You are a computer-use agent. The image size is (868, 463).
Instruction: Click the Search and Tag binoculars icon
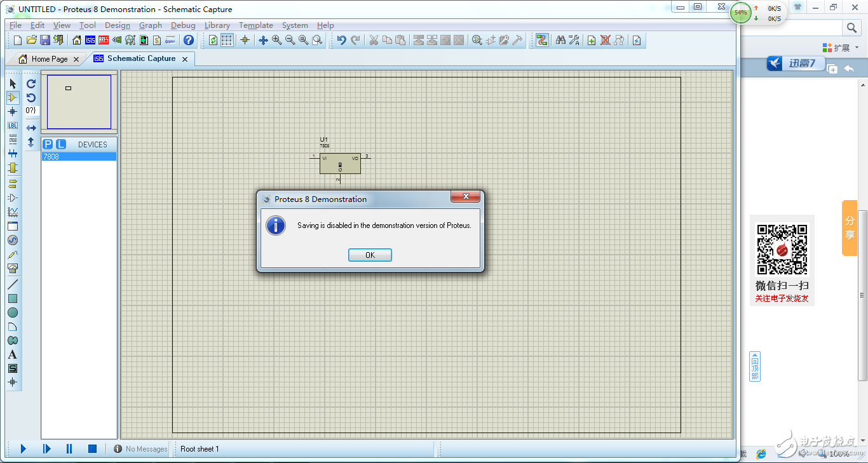pyautogui.click(x=560, y=40)
